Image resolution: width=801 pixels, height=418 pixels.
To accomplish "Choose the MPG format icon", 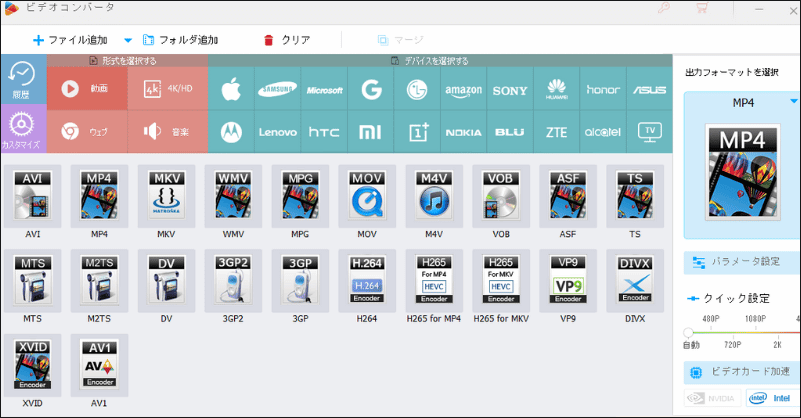I will 300,196.
